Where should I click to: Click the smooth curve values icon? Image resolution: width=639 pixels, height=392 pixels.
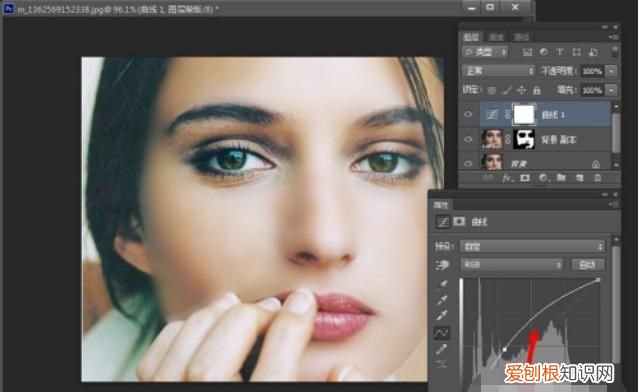[442, 364]
